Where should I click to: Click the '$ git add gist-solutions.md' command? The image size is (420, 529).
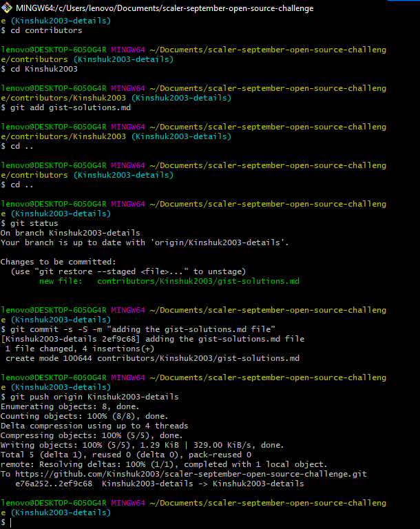click(66, 107)
